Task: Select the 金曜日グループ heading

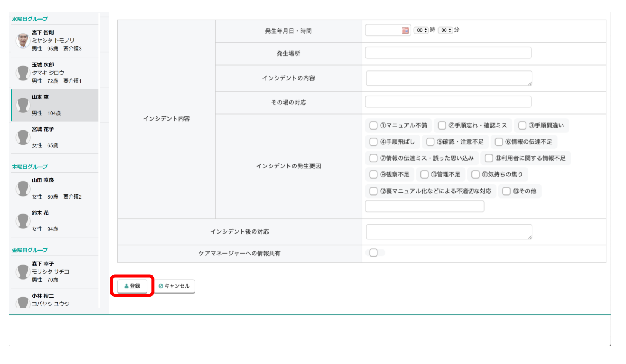Action: pyautogui.click(x=30, y=250)
